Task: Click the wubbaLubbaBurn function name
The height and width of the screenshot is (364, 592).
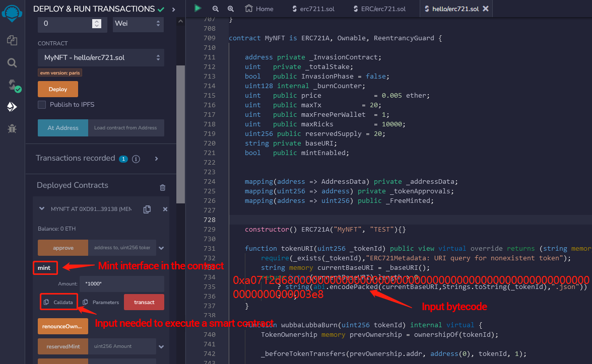Action: [x=309, y=325]
